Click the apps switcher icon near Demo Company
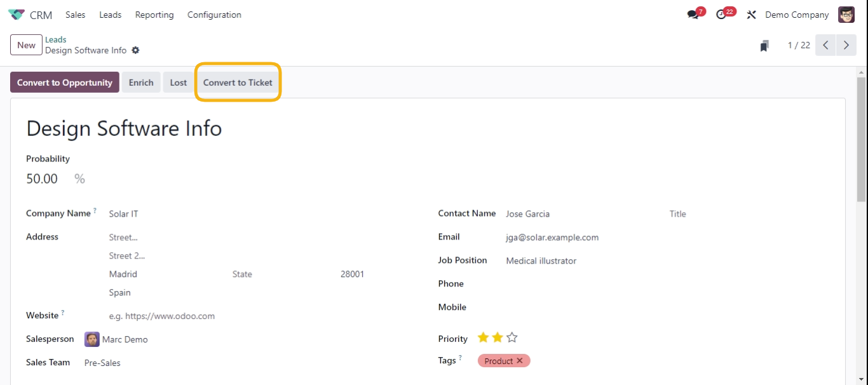 (751, 14)
